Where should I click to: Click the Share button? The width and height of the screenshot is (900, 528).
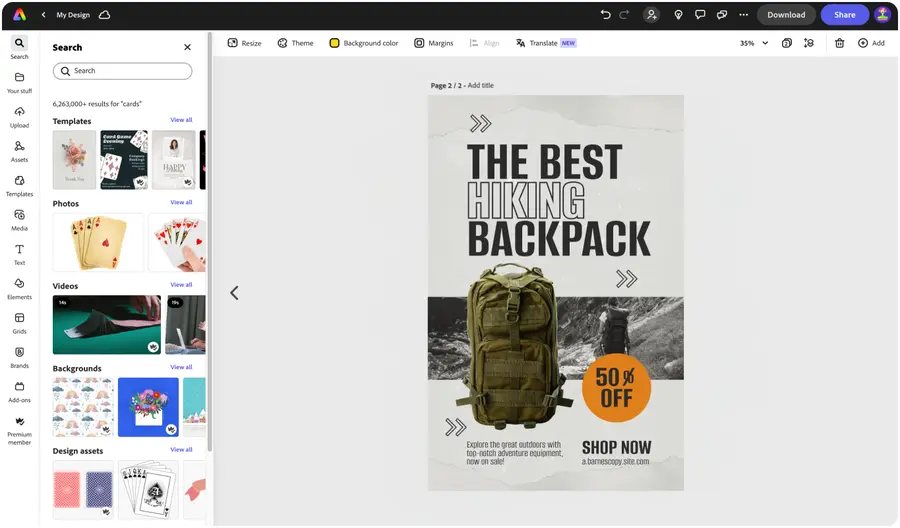[844, 15]
